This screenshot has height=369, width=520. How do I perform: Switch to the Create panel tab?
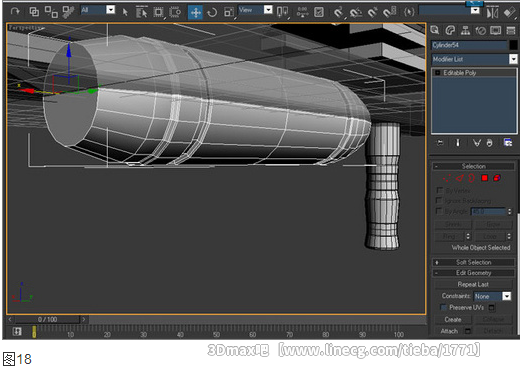[435, 30]
